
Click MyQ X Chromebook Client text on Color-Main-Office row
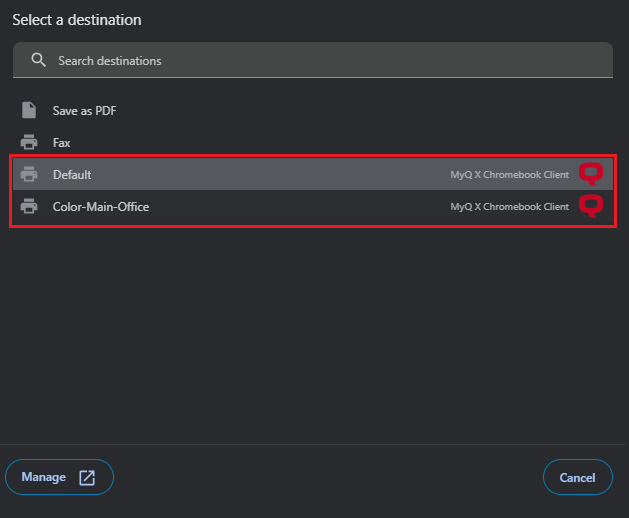pos(509,207)
